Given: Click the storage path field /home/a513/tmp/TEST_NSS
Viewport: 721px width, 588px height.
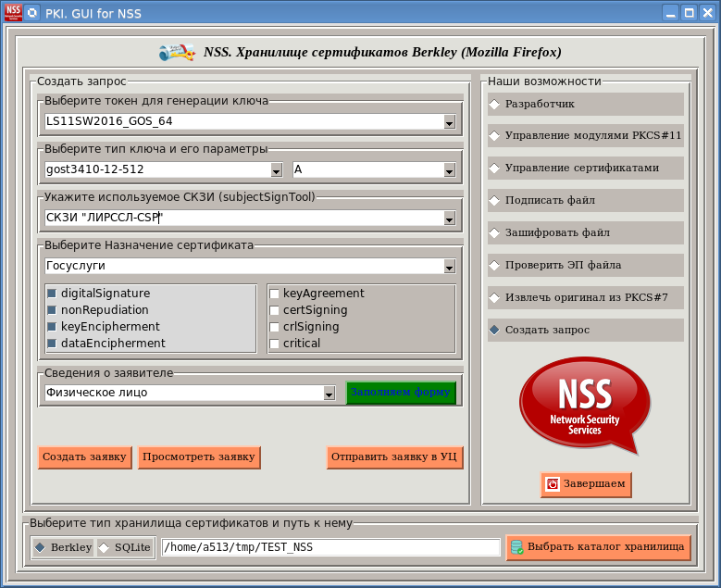Looking at the screenshot, I should (330, 547).
